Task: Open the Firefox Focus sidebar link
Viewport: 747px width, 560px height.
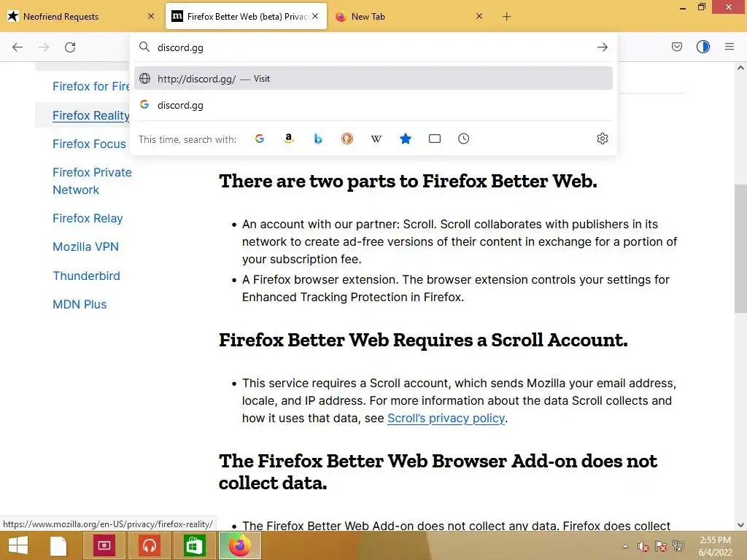Action: coord(89,144)
